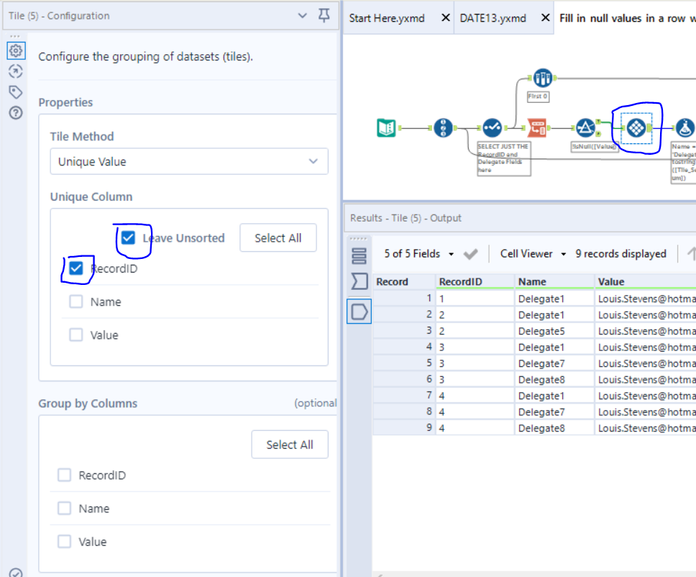Show the output anchor data in Results
The image size is (696, 577).
coord(359,312)
